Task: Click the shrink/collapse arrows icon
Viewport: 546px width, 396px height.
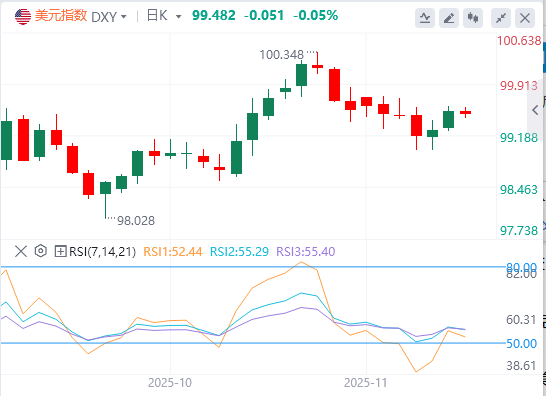Action: click(501, 18)
